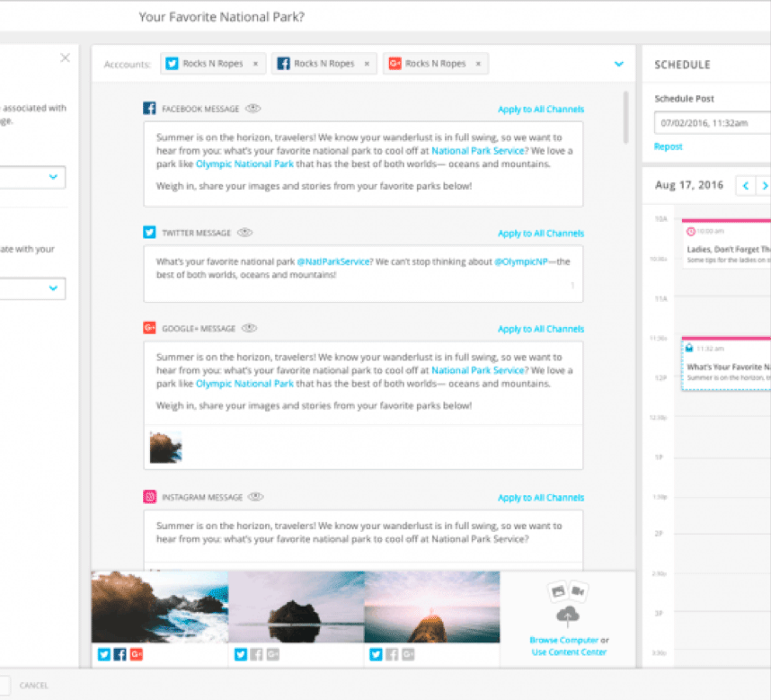The image size is (771, 700).
Task: Click the Twitter icon beside Twitter Message
Action: tap(150, 233)
